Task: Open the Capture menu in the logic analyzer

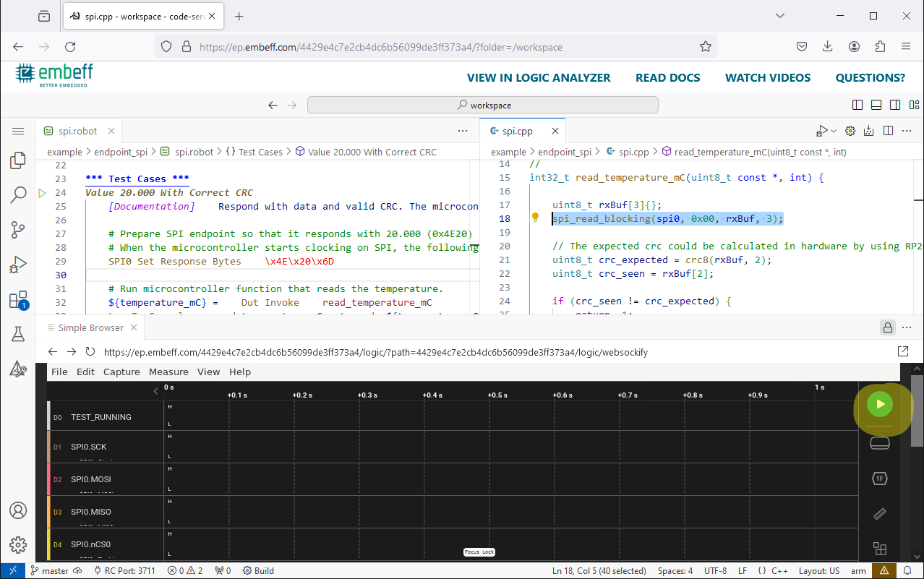Action: [121, 372]
